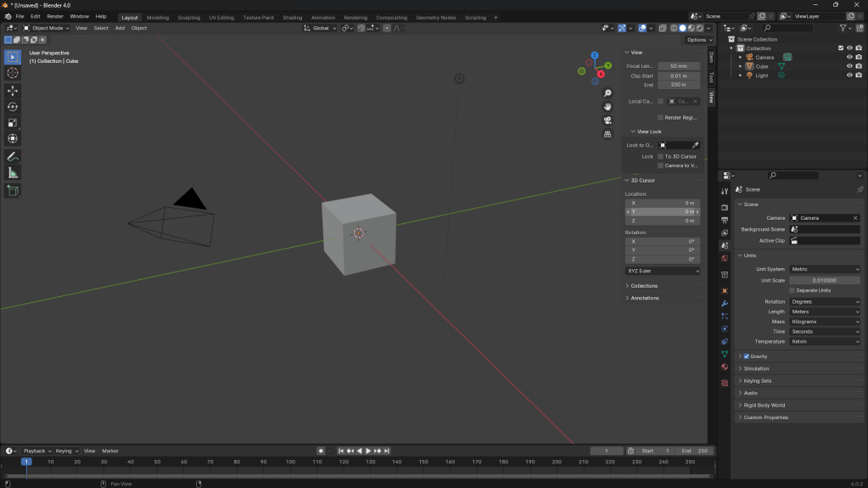This screenshot has width=868, height=488.
Task: Select the Rotate tool
Action: [x=13, y=107]
